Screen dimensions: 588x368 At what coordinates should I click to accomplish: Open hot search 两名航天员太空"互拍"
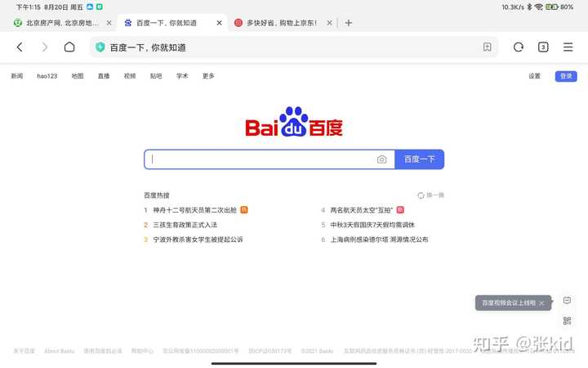point(362,210)
